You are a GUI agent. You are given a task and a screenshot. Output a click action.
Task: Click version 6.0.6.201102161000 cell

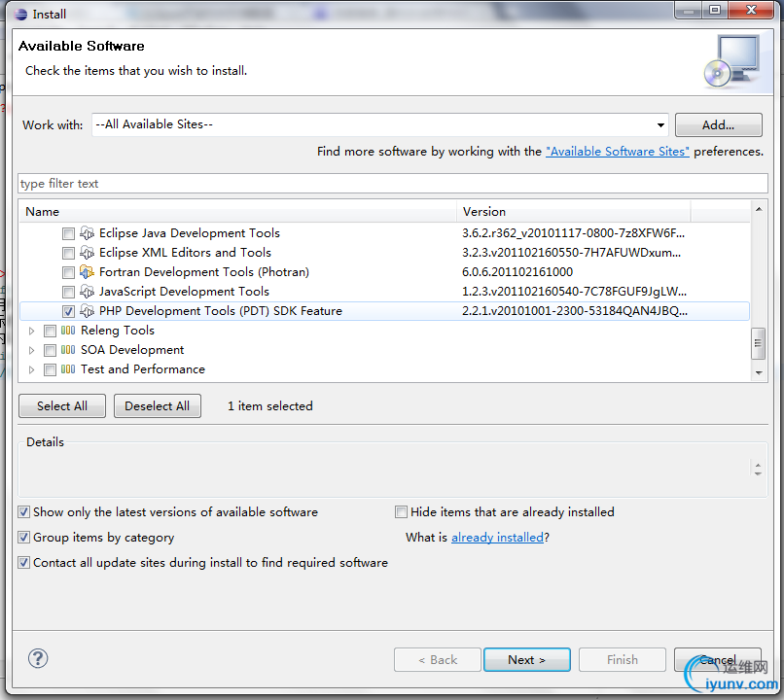coord(517,272)
